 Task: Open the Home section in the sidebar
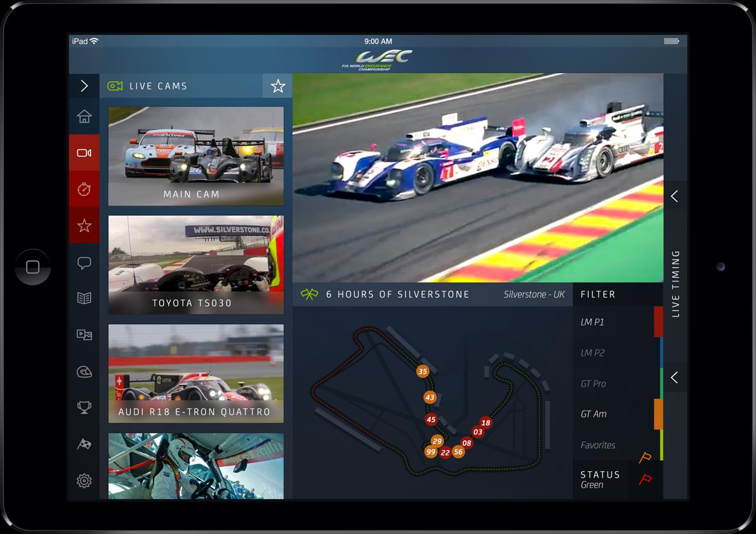pos(84,116)
